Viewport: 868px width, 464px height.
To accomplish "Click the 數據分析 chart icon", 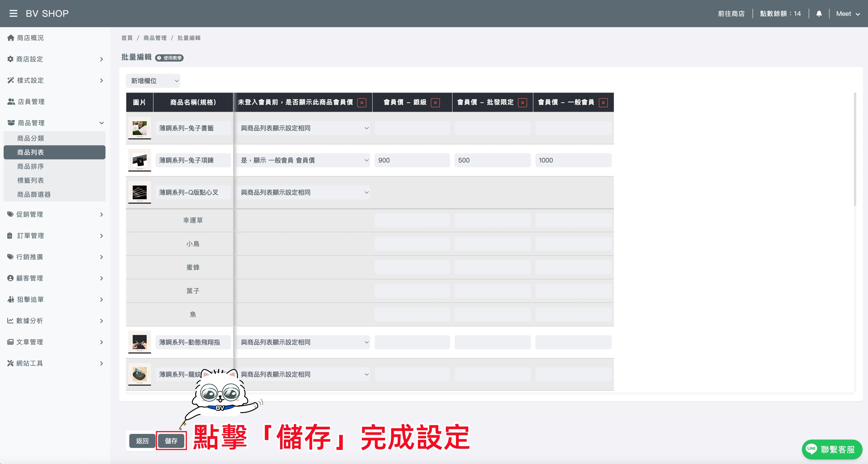I will [10, 320].
